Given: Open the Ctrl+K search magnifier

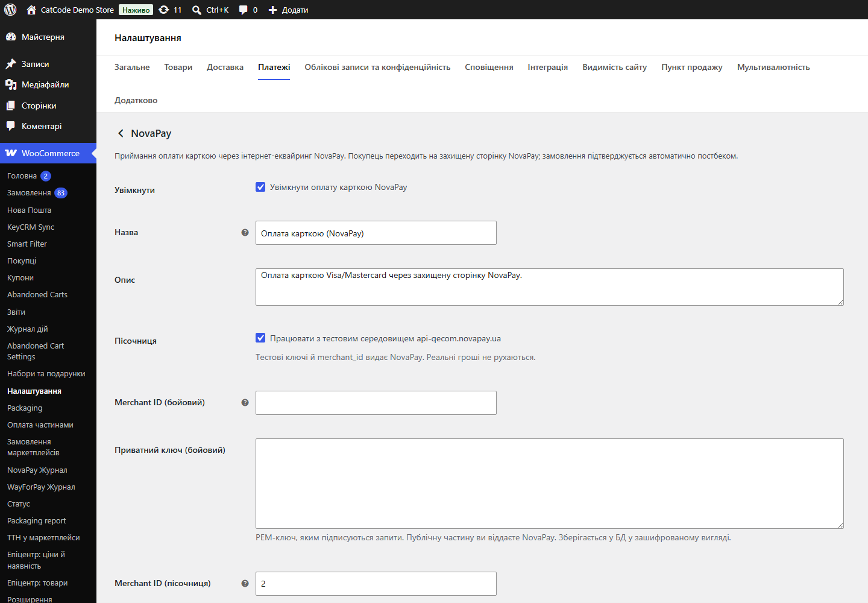Looking at the screenshot, I should pyautogui.click(x=197, y=10).
